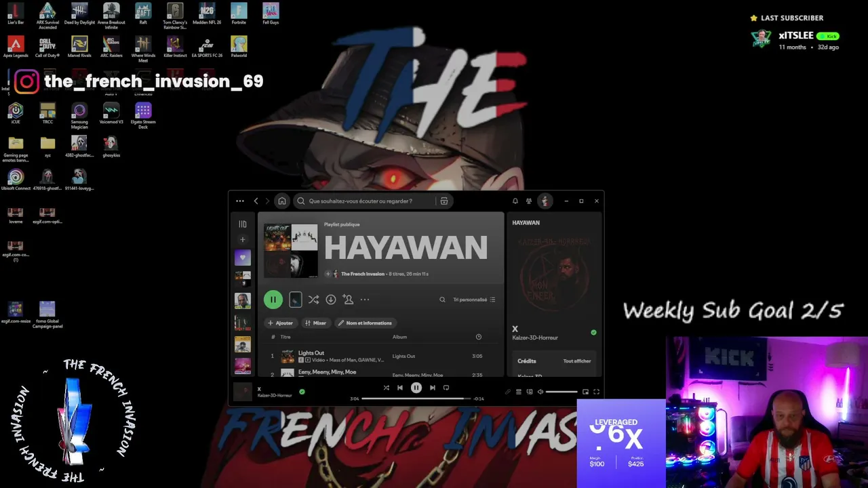Open Spotify notifications bell

[515, 201]
